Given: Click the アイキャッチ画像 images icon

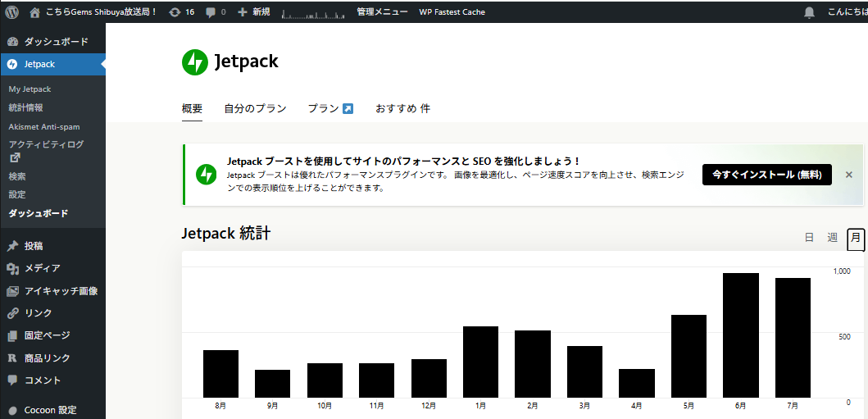Looking at the screenshot, I should (x=13, y=290).
